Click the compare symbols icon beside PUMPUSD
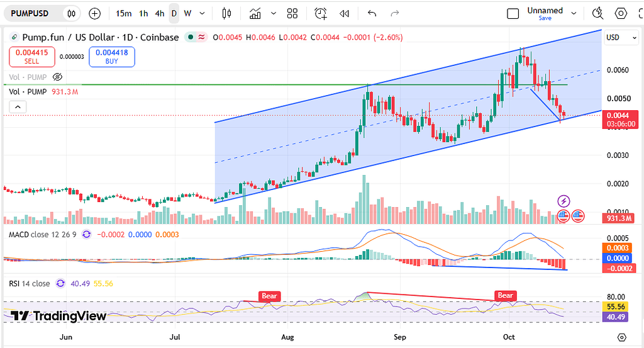Screen dimensions: 644x348 pyautogui.click(x=72, y=14)
